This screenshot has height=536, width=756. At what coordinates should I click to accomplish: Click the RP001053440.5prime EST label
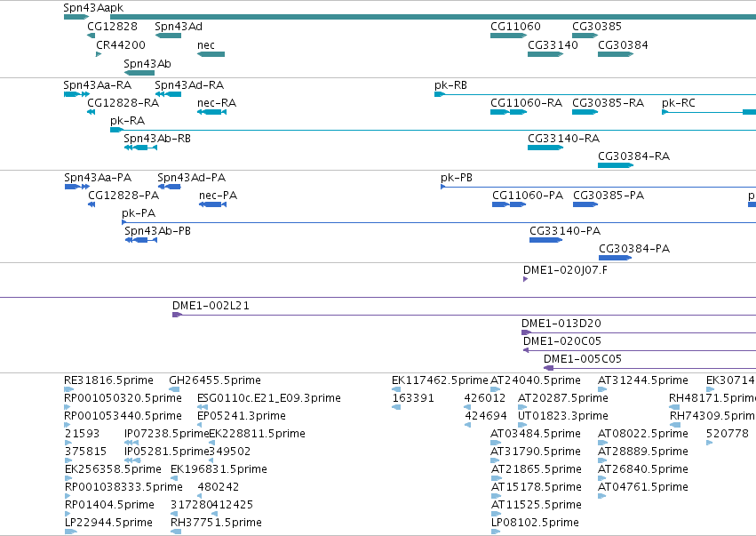[x=123, y=416]
